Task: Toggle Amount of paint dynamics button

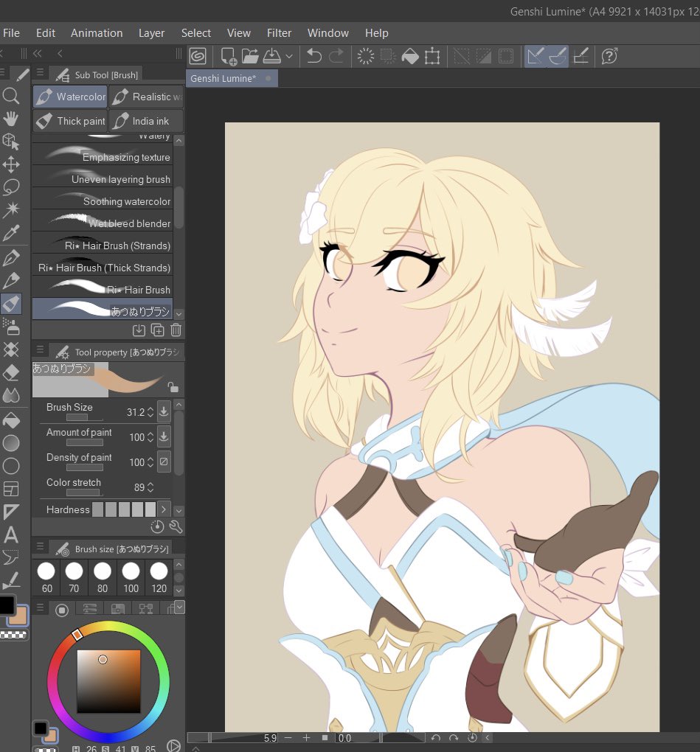Action: [164, 437]
